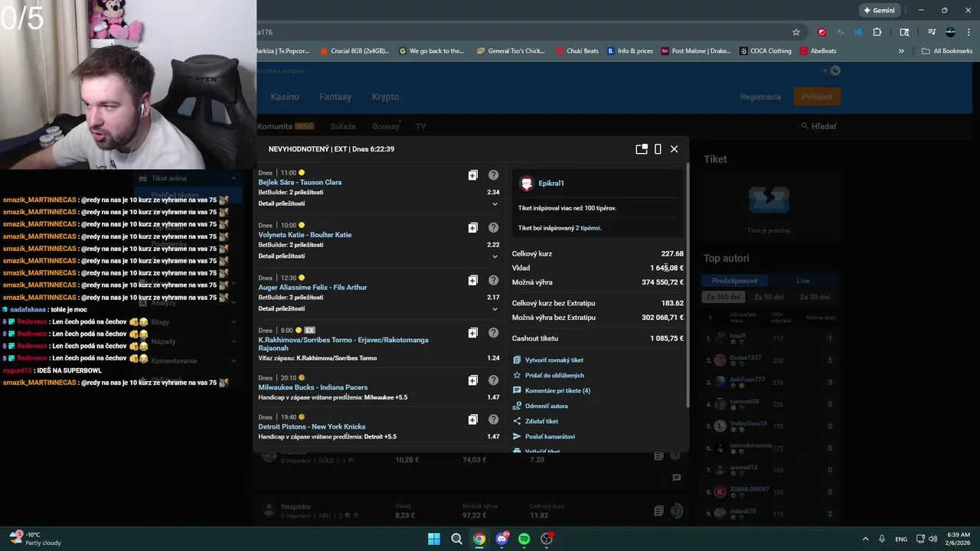Open taskbar Search
This screenshot has height=551, width=980.
point(456,539)
